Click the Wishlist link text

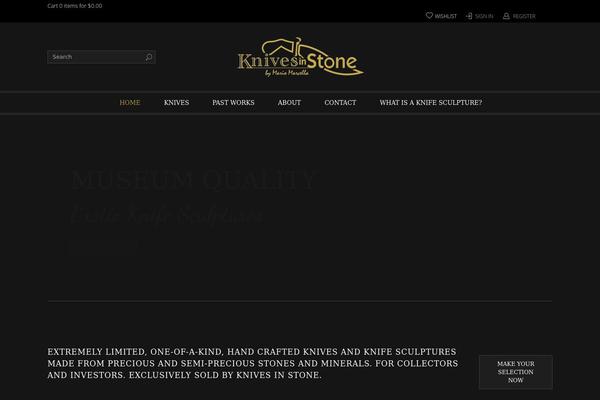[446, 16]
